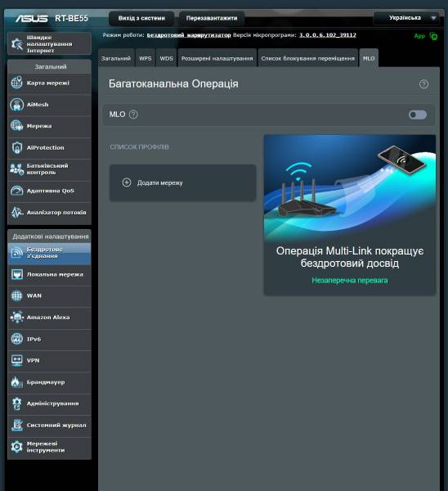This screenshot has width=448, height=491.
Task: Click the RT-BE55 model name
Action: (72, 19)
